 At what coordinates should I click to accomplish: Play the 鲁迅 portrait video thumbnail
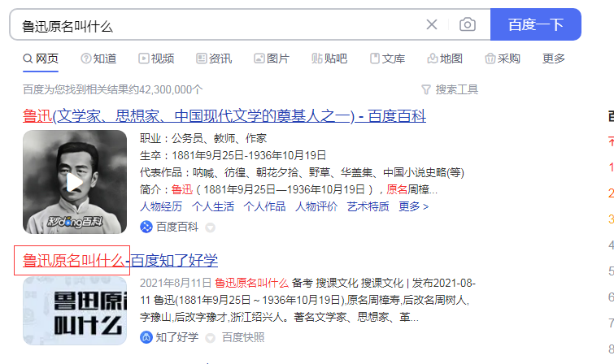(x=75, y=182)
